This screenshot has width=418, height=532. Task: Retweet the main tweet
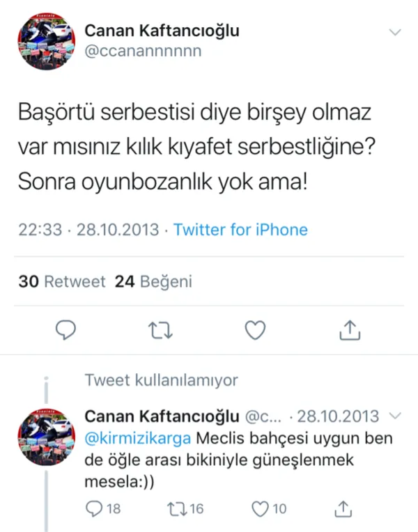click(161, 329)
